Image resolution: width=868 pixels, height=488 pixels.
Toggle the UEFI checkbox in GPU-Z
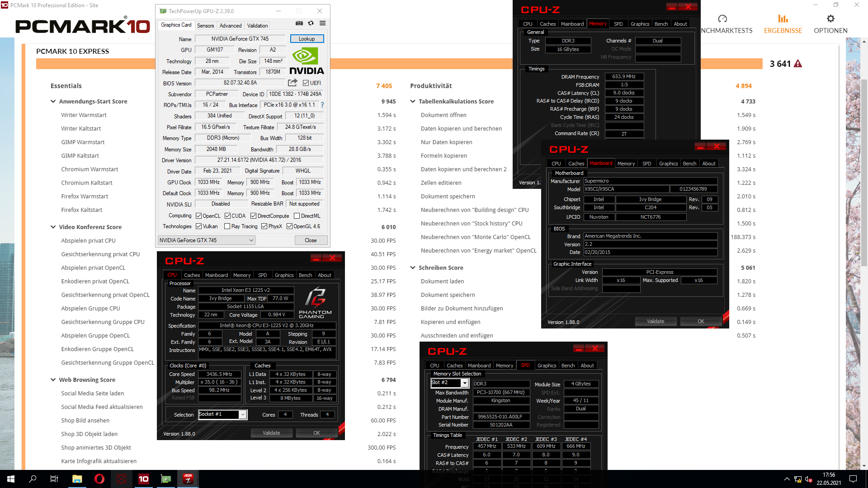[306, 83]
